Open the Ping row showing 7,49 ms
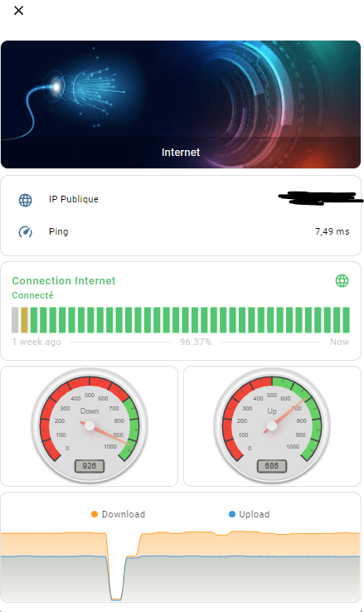Screen dimensions: 364x612 181,232
